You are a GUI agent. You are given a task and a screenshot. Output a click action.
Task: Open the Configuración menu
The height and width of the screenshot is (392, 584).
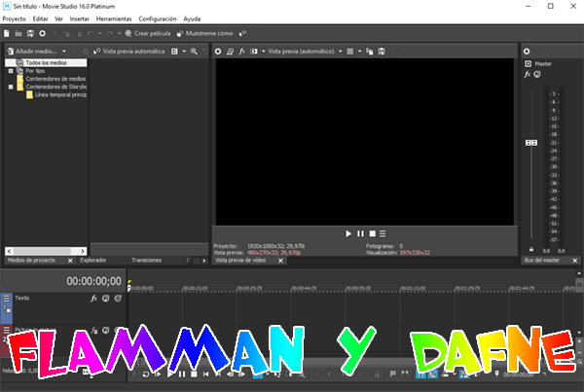click(158, 18)
